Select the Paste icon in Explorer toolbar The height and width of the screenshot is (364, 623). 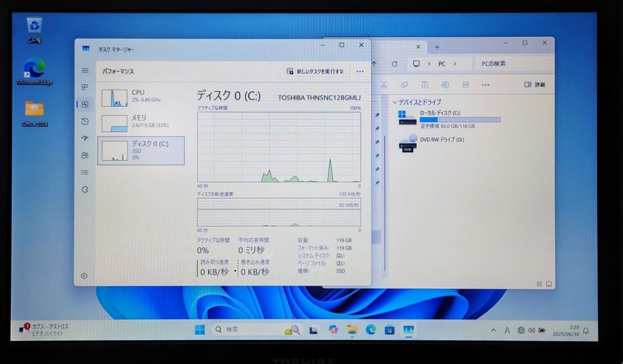[x=425, y=84]
